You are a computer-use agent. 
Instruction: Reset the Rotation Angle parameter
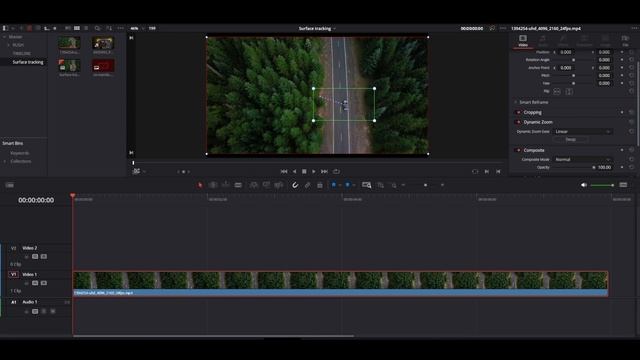tap(631, 60)
